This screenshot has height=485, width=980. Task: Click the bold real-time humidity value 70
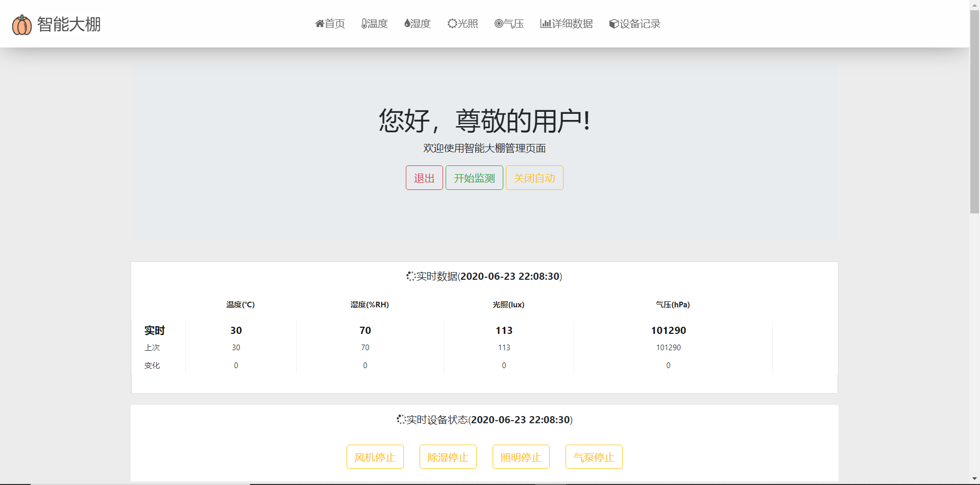(x=365, y=330)
